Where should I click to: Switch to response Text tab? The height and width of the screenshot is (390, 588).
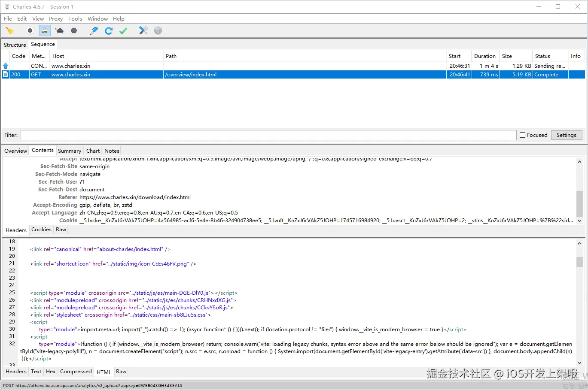coord(36,372)
